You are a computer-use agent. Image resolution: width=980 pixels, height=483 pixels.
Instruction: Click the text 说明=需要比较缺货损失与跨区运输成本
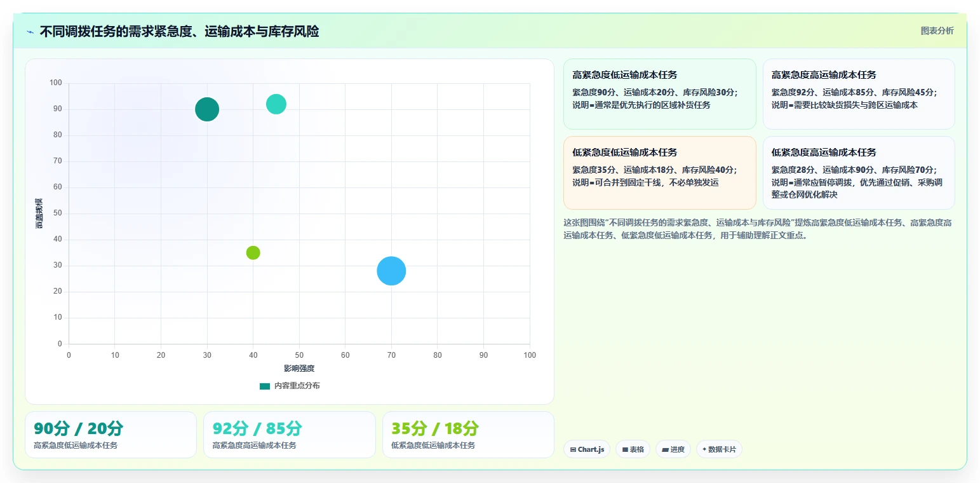click(845, 105)
